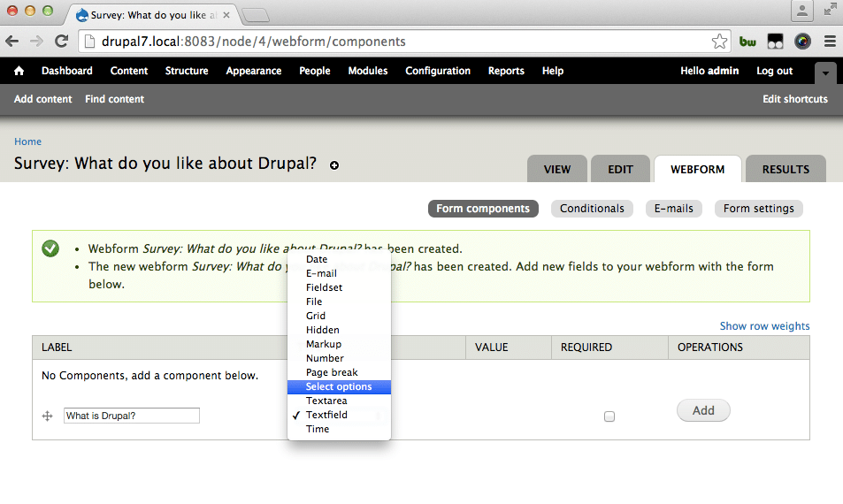Log out of the admin account

pyautogui.click(x=775, y=71)
